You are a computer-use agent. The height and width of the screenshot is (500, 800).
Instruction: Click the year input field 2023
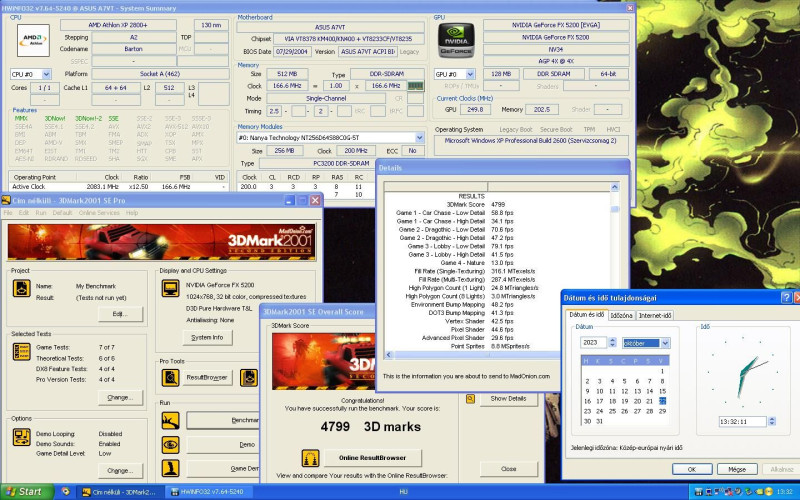click(x=594, y=343)
